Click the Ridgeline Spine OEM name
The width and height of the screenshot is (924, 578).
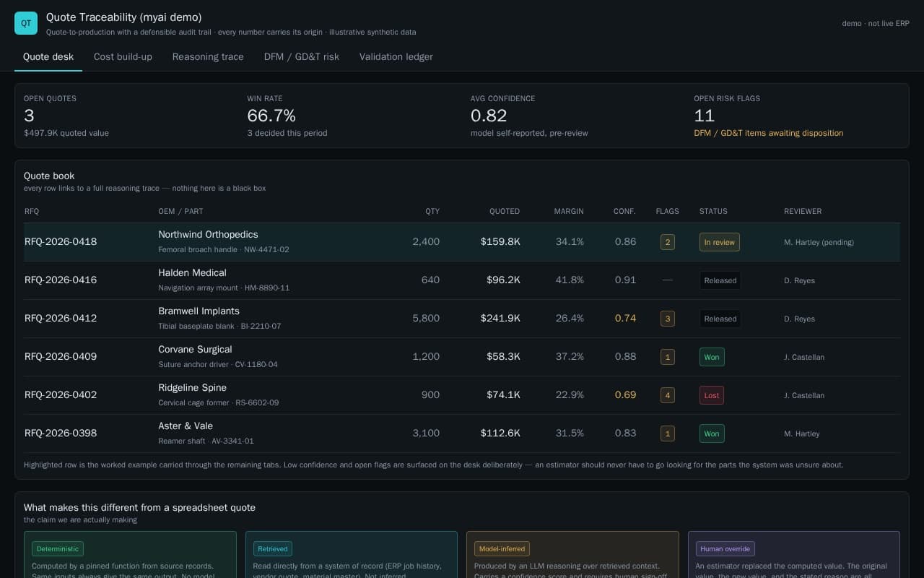tap(192, 388)
